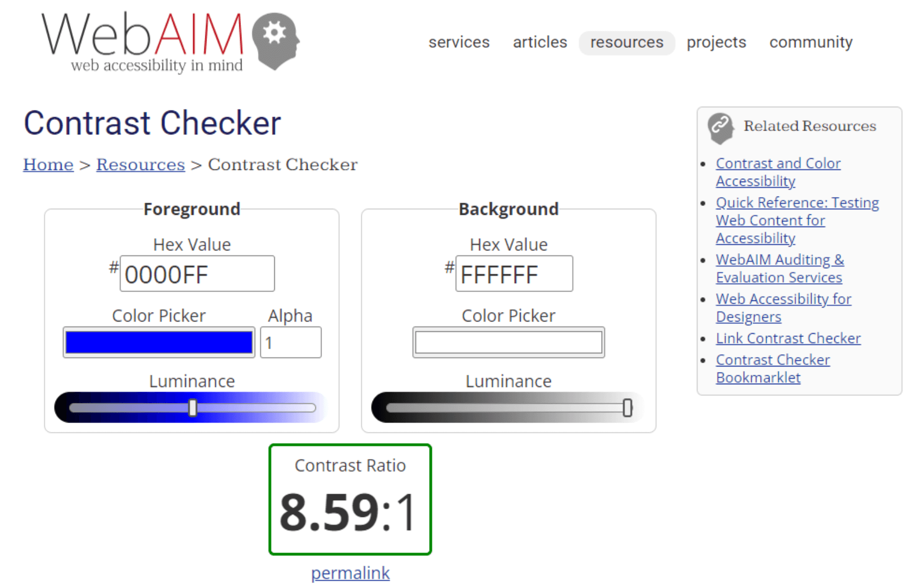Click the background luminance slider handle

pos(627,408)
